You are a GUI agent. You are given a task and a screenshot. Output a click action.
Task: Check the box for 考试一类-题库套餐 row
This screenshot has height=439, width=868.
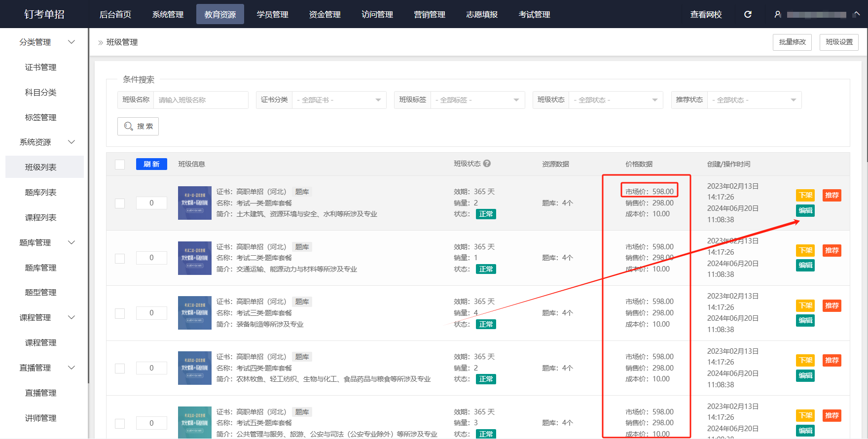click(x=120, y=203)
